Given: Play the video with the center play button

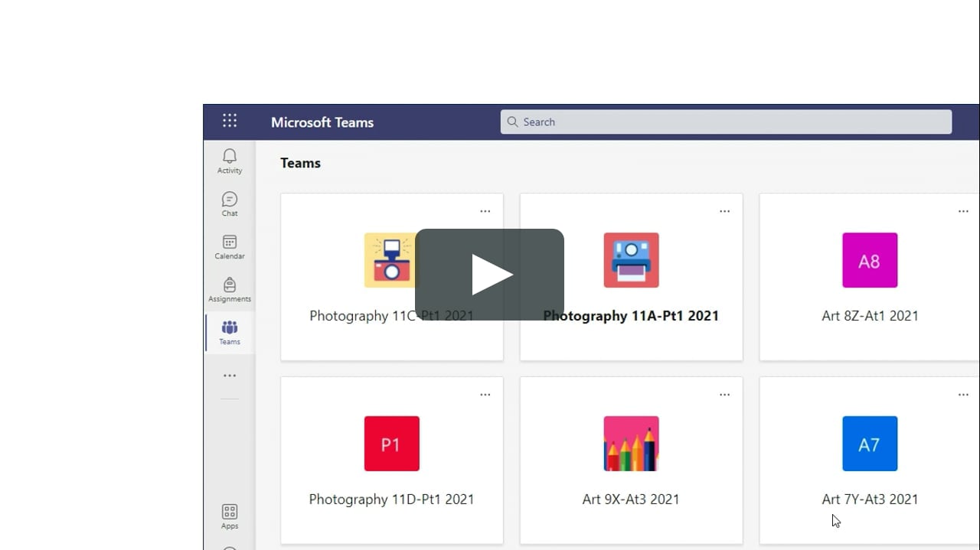Looking at the screenshot, I should coord(489,275).
